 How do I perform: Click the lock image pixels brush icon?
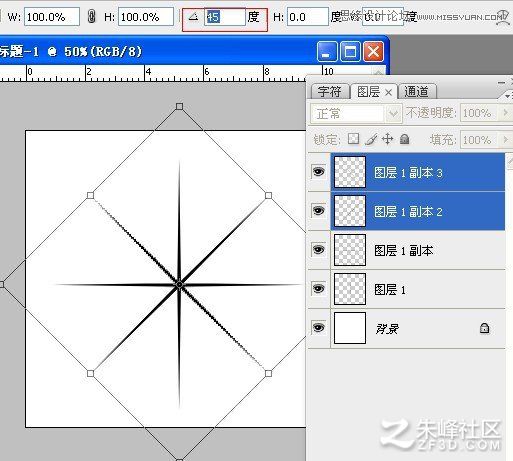(x=371, y=139)
